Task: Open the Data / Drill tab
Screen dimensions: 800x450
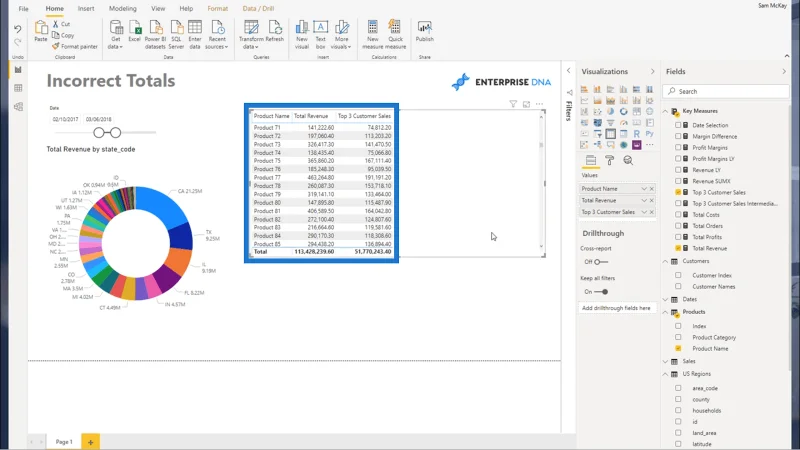Action: point(258,9)
